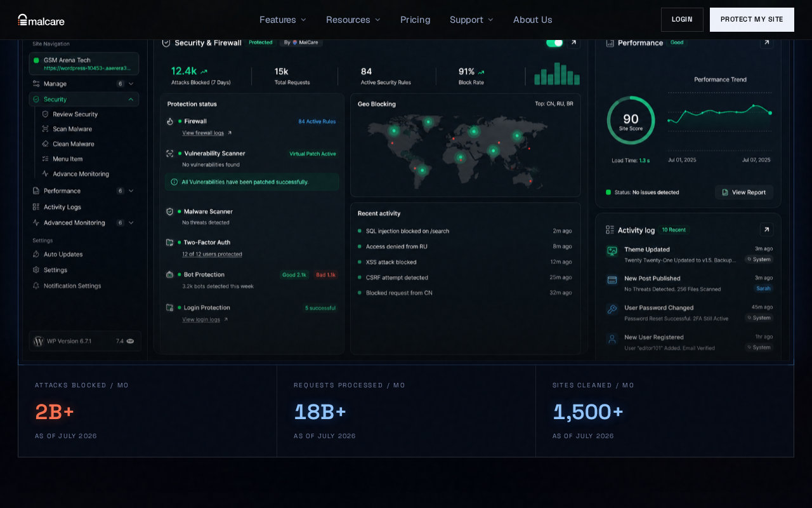Open the View login logs link
The image size is (812, 508).
[205, 319]
